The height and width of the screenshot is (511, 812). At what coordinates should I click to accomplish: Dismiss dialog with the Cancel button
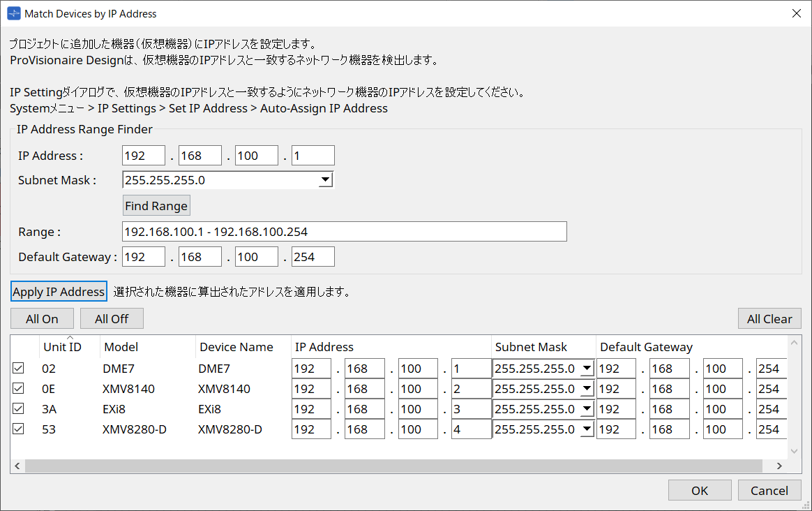click(769, 490)
